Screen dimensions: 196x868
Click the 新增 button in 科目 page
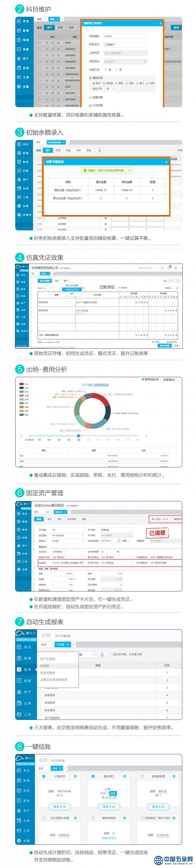(176, 28)
